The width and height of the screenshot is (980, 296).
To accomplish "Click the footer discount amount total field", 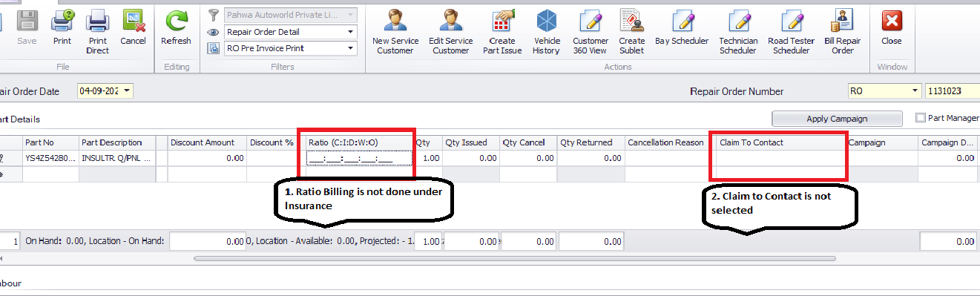I will (208, 241).
